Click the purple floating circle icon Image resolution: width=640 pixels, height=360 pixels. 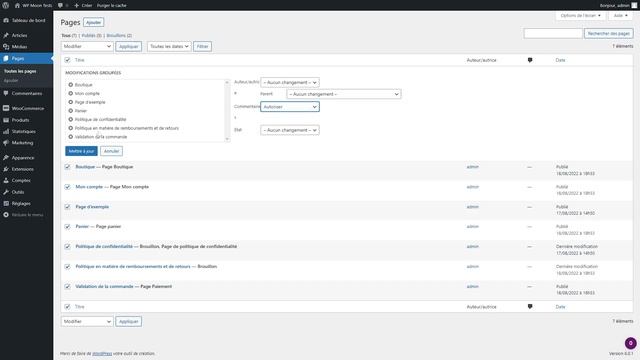pyautogui.click(x=630, y=343)
